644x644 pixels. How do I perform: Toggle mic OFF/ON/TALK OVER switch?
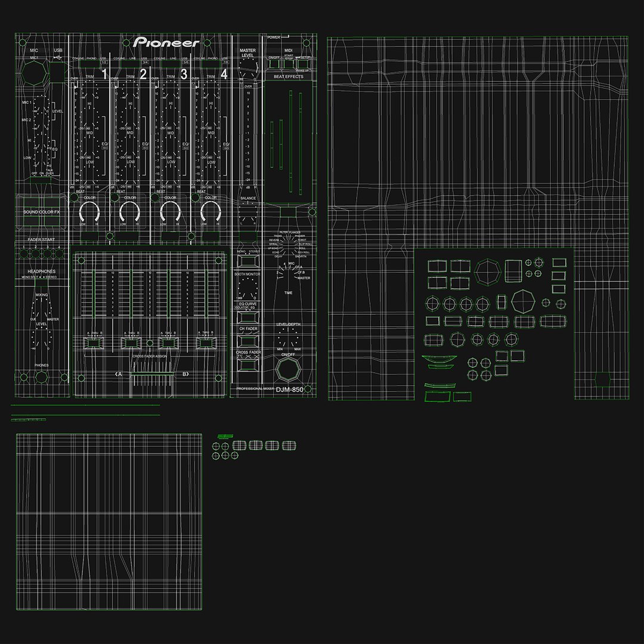tap(41, 181)
